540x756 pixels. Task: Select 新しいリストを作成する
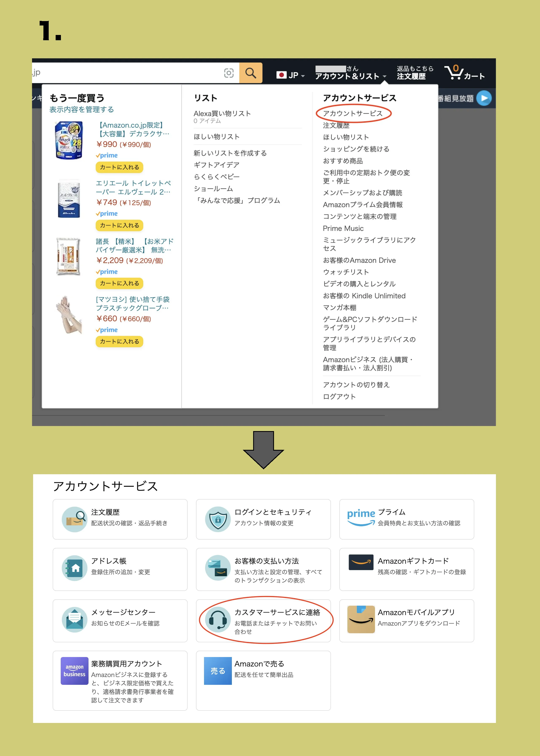point(230,153)
